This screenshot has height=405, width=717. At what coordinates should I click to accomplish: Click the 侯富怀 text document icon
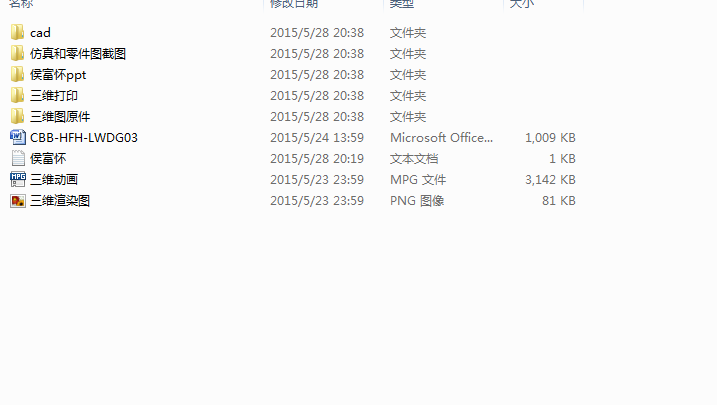[18, 159]
